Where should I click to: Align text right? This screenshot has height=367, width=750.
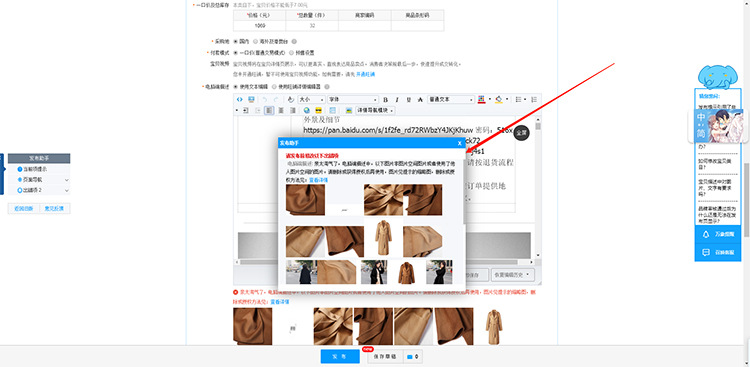coord(293,111)
